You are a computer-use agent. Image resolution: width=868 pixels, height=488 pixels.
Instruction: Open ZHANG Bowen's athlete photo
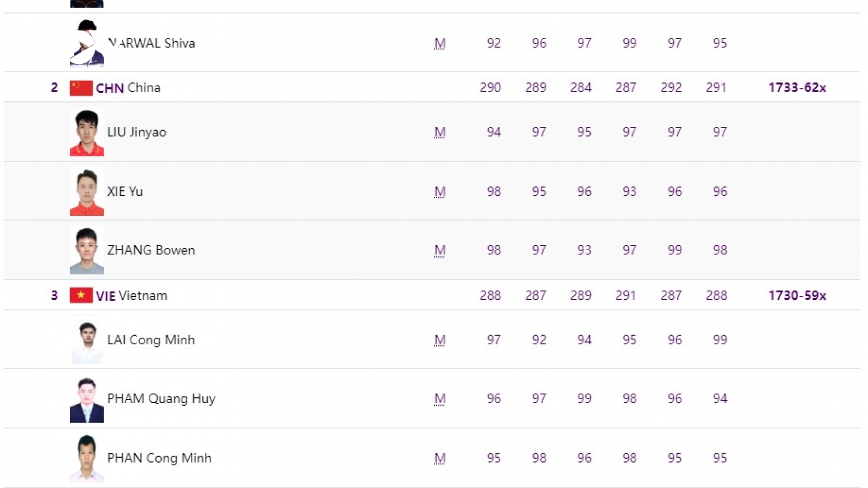87,250
